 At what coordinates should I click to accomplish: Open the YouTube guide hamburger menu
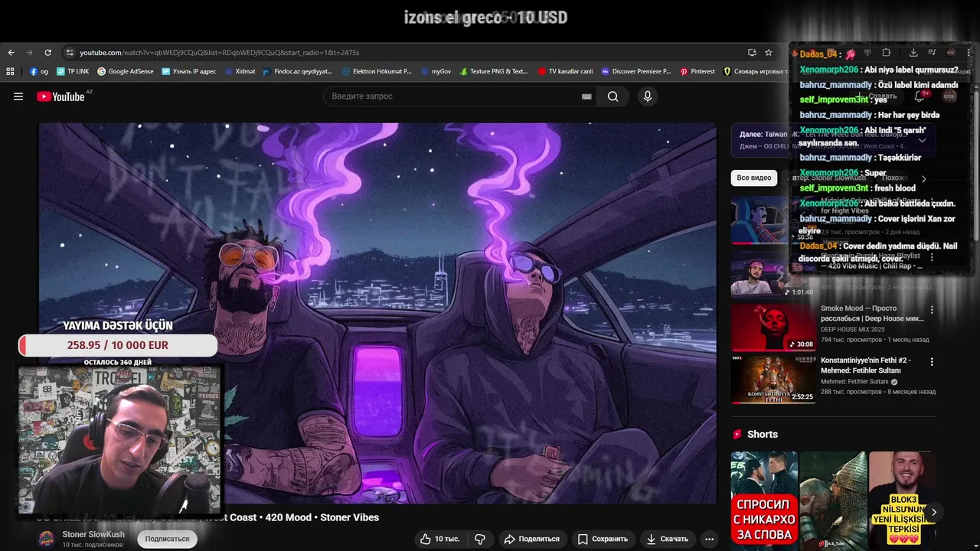tap(18, 96)
